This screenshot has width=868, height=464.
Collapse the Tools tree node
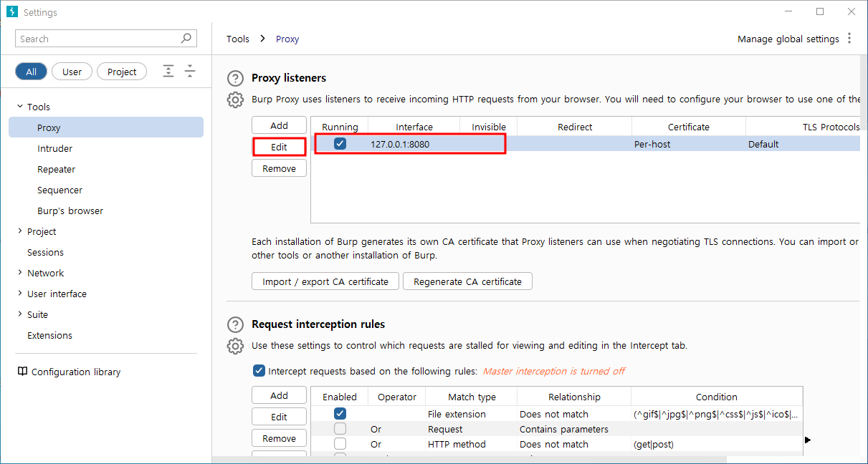tap(20, 107)
